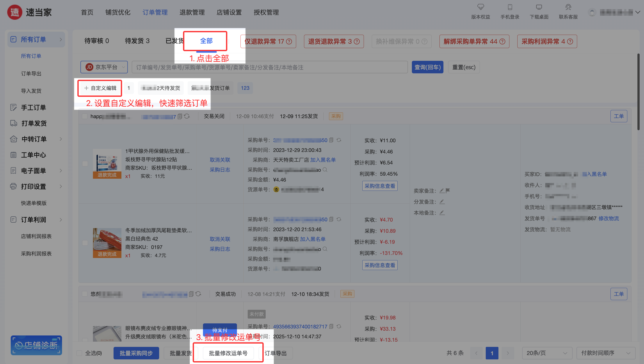Open the 退款管理 top menu

(x=192, y=12)
